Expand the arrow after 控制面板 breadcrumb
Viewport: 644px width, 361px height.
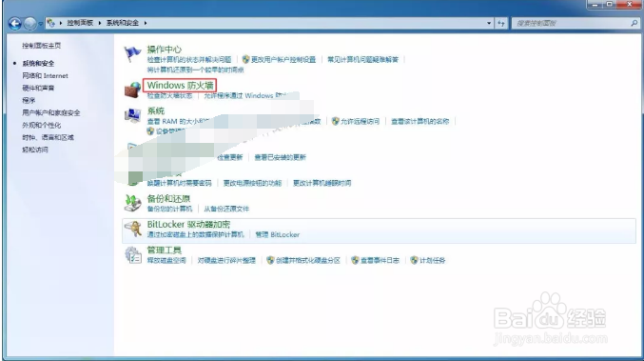(100, 23)
